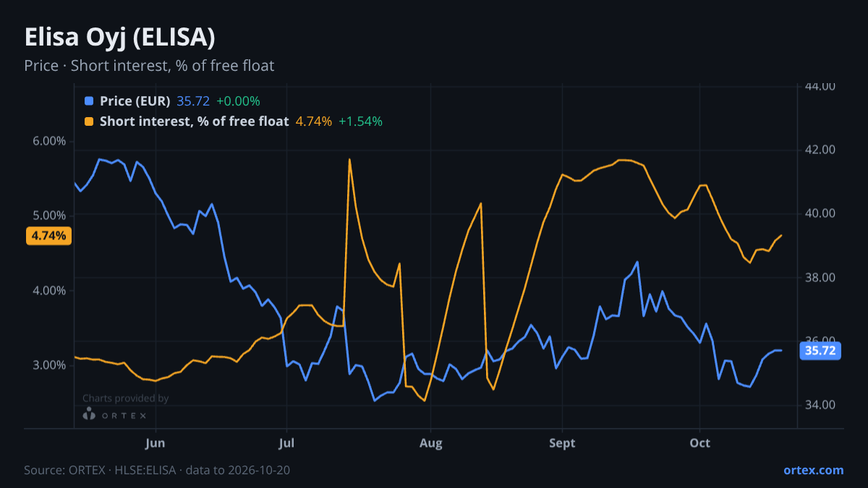Click the 44.00 right axis label
Screen dimensions: 868x488
click(x=821, y=86)
